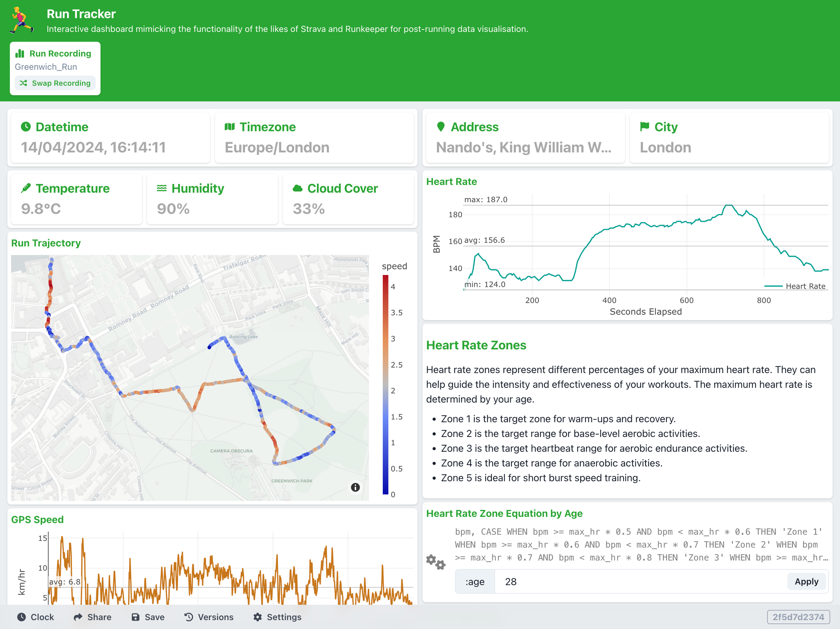Click the age input field
840x629 pixels.
coord(640,582)
